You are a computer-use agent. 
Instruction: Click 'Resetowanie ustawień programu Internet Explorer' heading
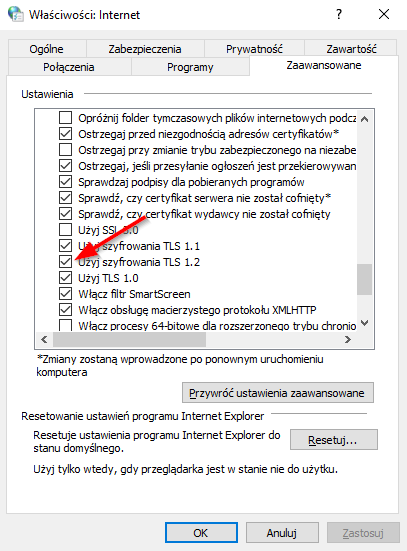(142, 416)
